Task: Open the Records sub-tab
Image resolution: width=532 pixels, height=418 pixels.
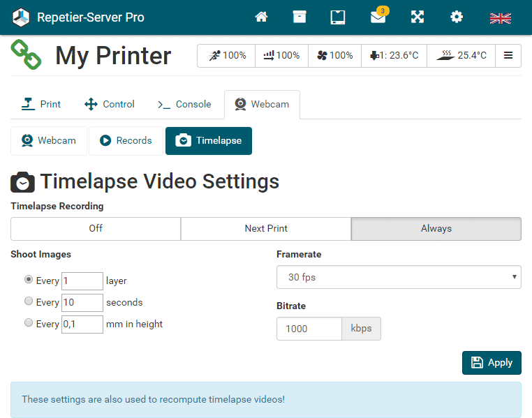Action: pos(126,141)
